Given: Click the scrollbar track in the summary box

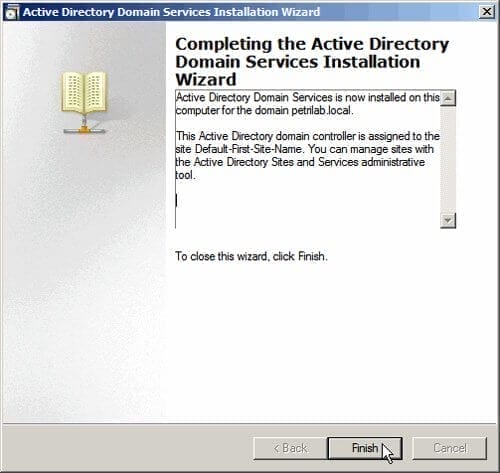Looking at the screenshot, I should 448,159.
